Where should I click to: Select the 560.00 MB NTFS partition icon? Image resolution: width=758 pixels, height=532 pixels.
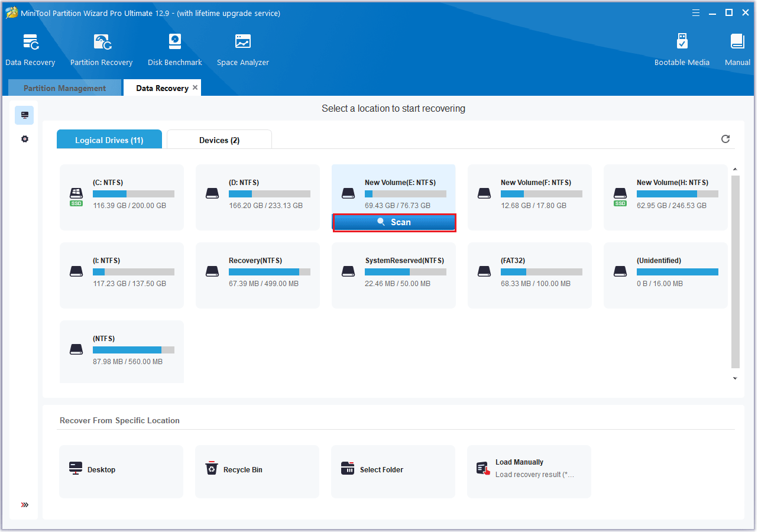click(76, 349)
